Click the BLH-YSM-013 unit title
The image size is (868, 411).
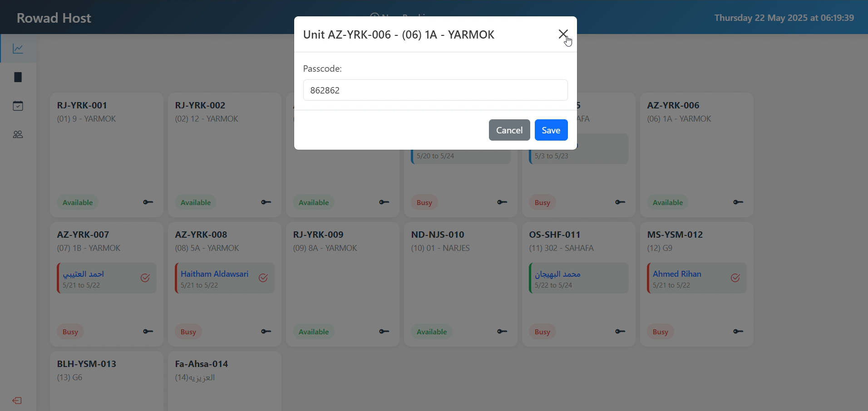(87, 364)
